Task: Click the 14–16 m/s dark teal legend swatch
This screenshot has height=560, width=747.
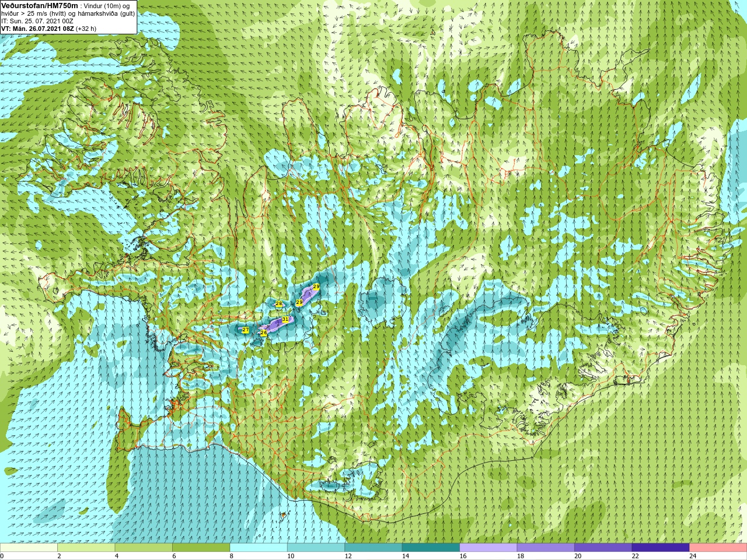Action: point(431,548)
